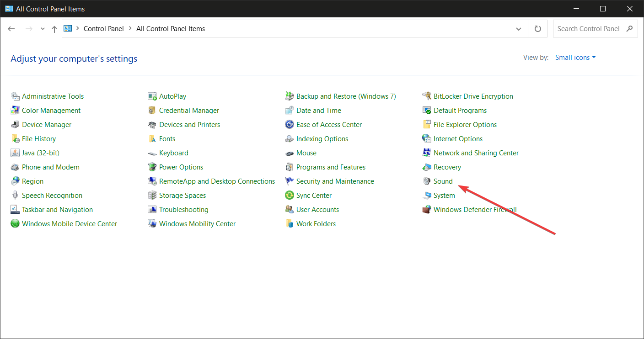This screenshot has width=644, height=339.
Task: Open the Keyboard icon
Action: (x=152, y=153)
